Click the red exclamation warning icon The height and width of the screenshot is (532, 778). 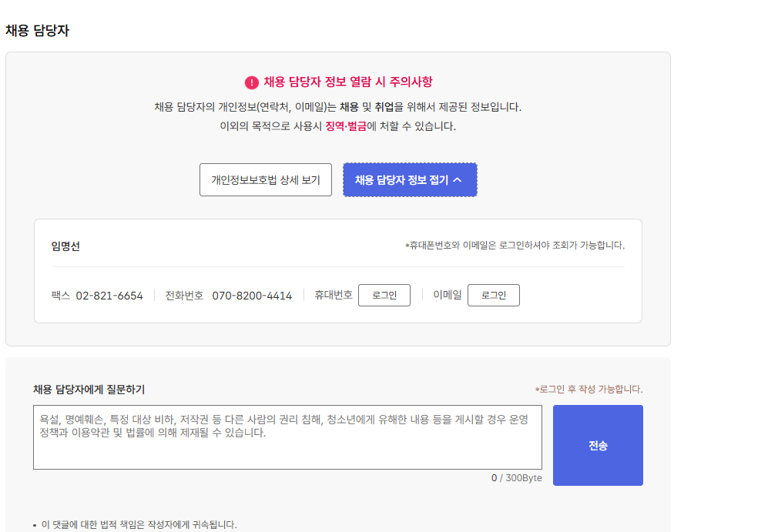[252, 82]
